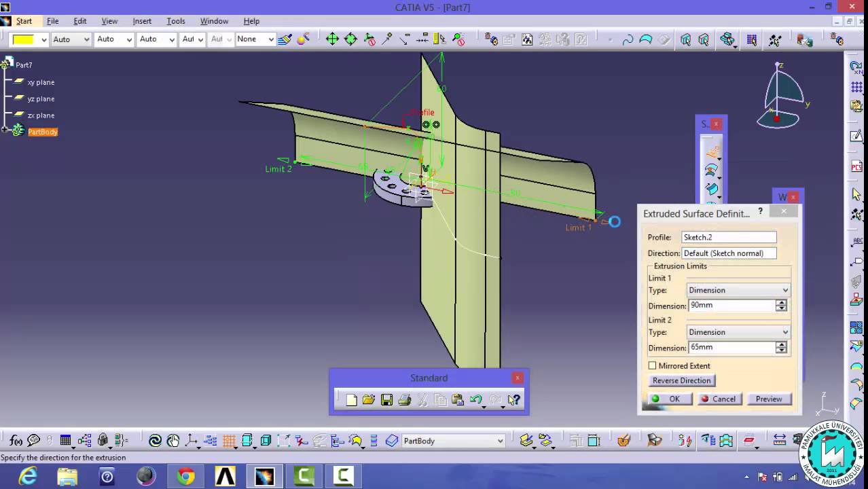The width and height of the screenshot is (868, 489).
Task: Open the PartBody dropdown in bottom toolbar
Action: (x=453, y=441)
